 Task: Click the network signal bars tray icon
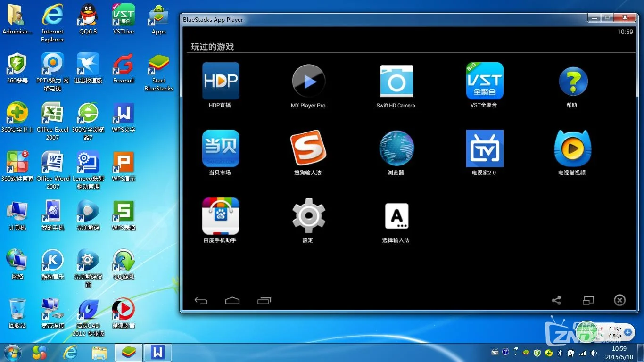point(583,353)
